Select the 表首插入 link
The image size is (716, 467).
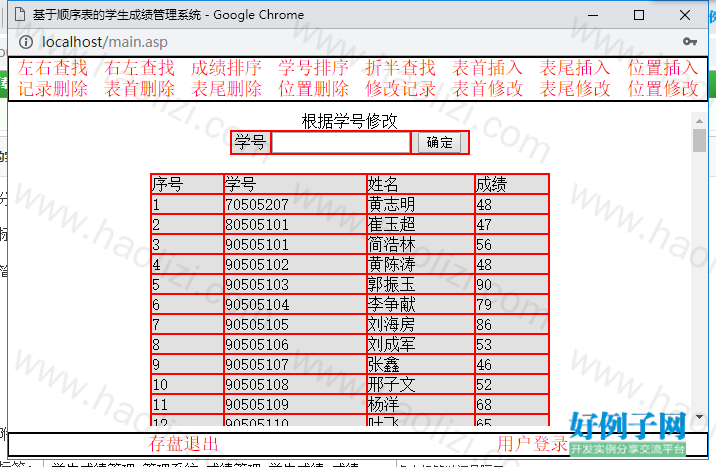[488, 68]
